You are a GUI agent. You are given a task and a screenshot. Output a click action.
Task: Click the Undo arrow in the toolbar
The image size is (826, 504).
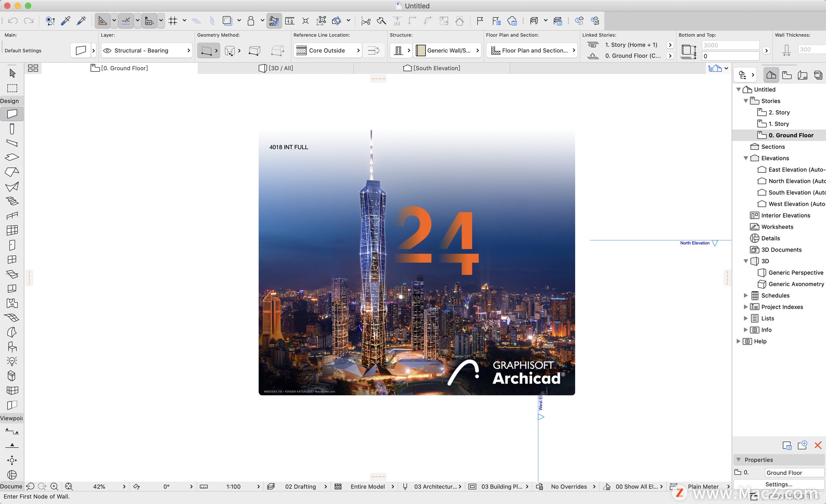13,21
